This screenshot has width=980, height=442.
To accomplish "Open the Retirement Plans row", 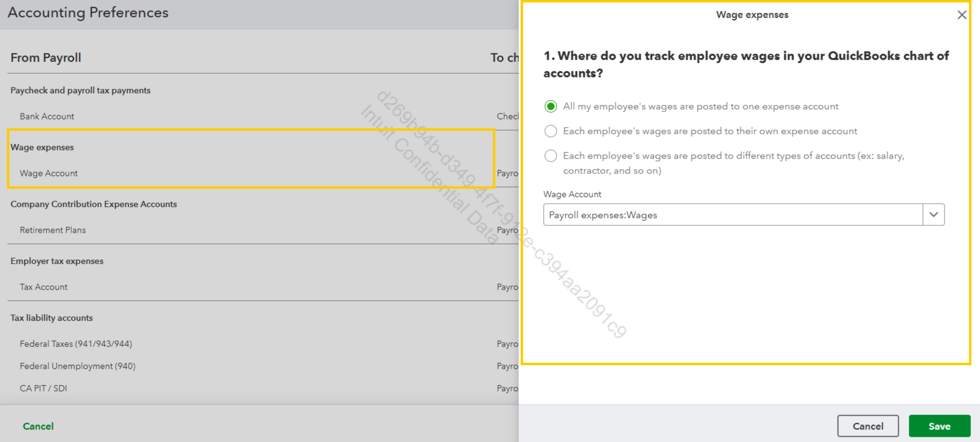I will coord(52,230).
